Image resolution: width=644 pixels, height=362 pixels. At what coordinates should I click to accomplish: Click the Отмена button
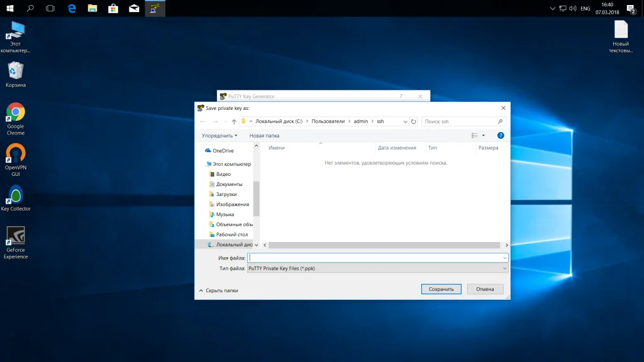[485, 289]
